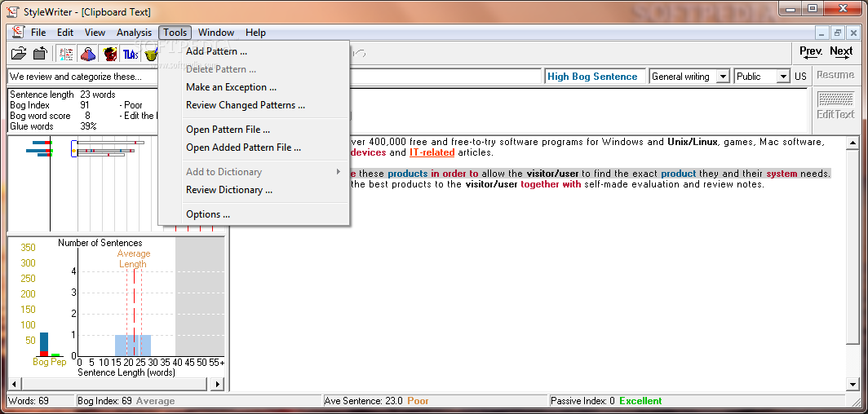Click Passive Index: 0 Excellent status entry

pyautogui.click(x=607, y=401)
